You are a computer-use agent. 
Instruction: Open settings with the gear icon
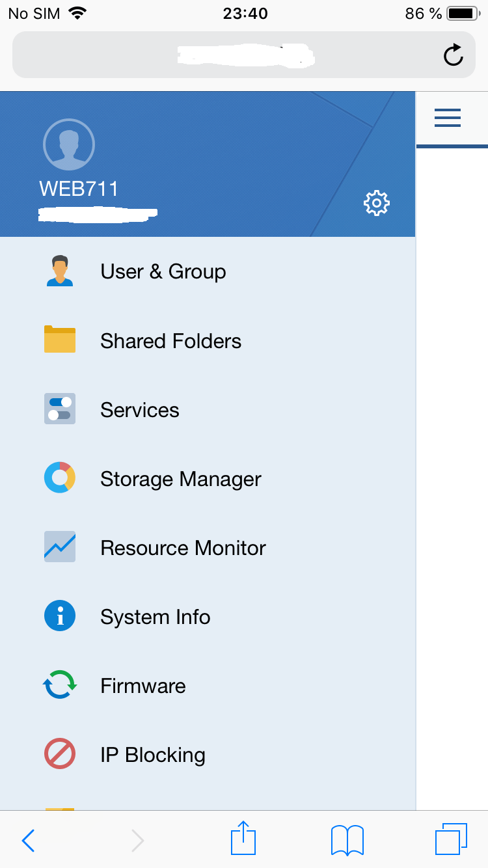[x=376, y=204]
